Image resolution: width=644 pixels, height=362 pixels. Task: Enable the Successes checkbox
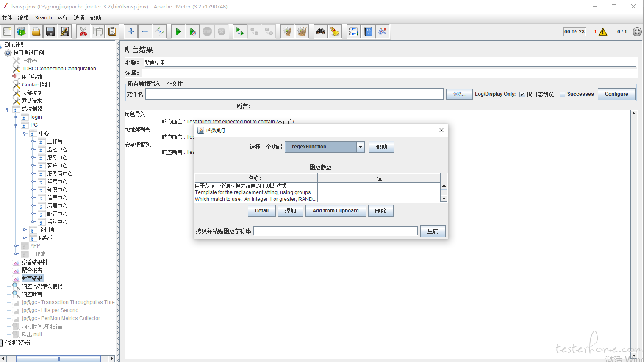[x=563, y=95]
